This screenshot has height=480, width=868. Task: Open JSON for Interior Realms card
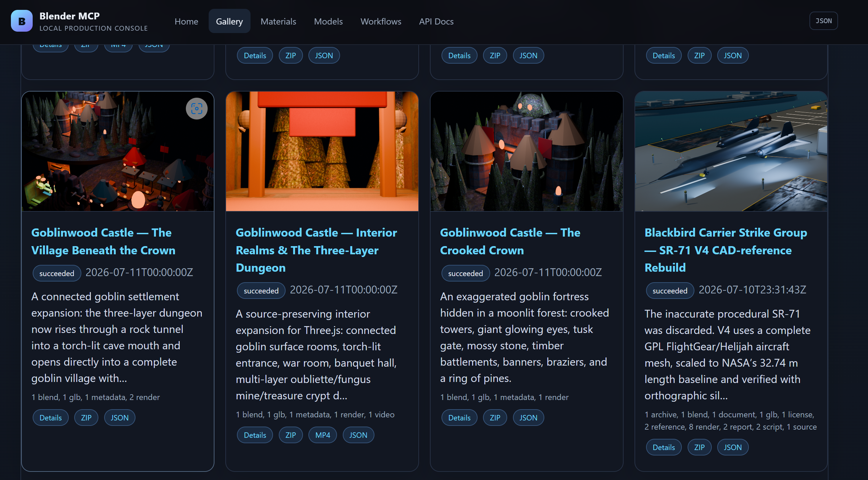pyautogui.click(x=358, y=435)
